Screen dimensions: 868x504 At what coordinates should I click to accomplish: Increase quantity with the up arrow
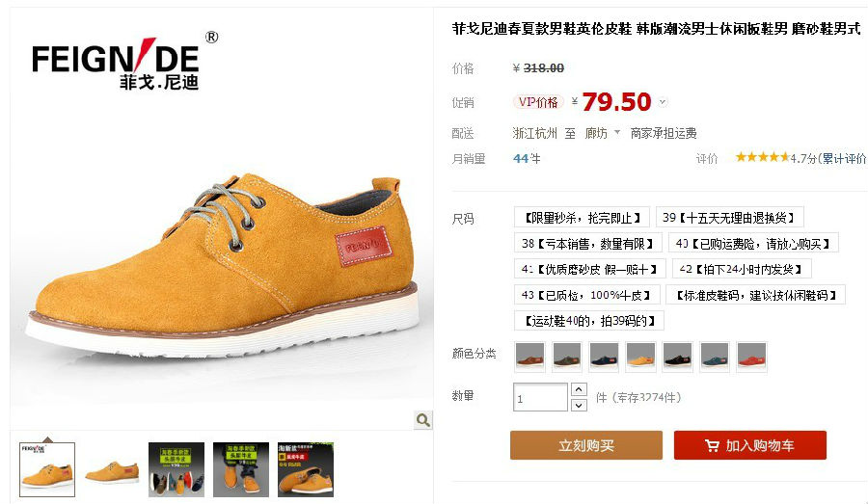579,389
